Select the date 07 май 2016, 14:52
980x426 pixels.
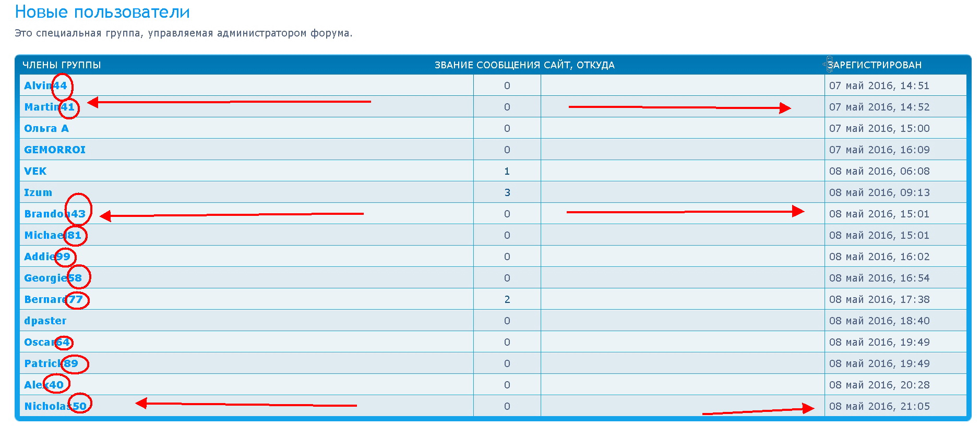(x=879, y=107)
